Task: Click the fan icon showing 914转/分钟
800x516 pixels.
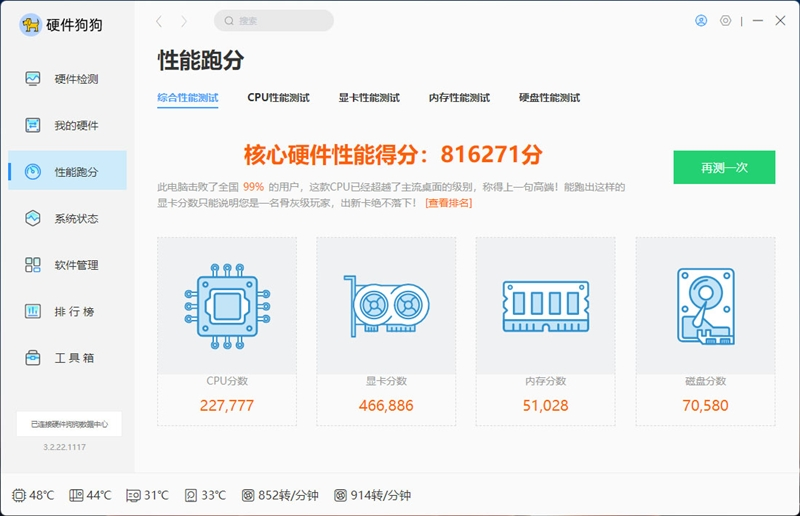Action: tap(340, 495)
